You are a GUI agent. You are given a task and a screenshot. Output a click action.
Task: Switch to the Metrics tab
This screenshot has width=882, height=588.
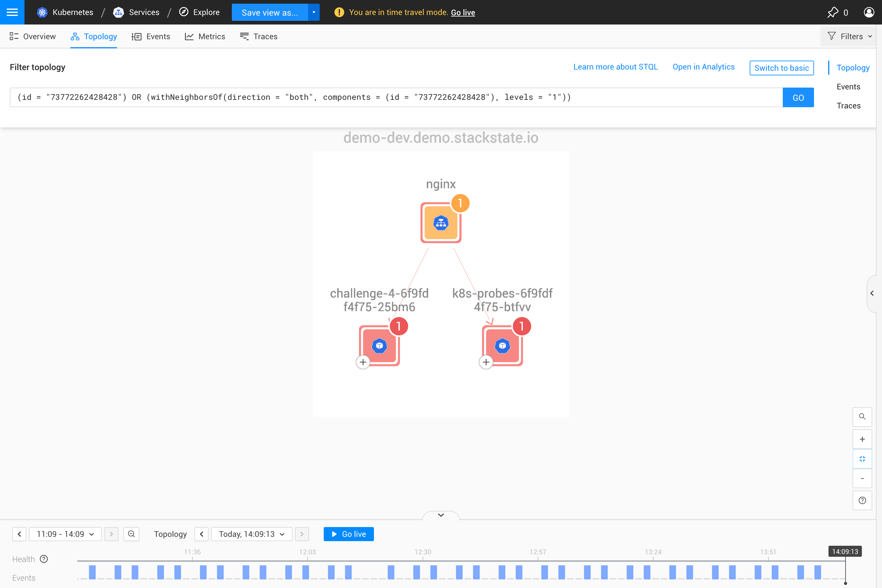pyautogui.click(x=205, y=36)
